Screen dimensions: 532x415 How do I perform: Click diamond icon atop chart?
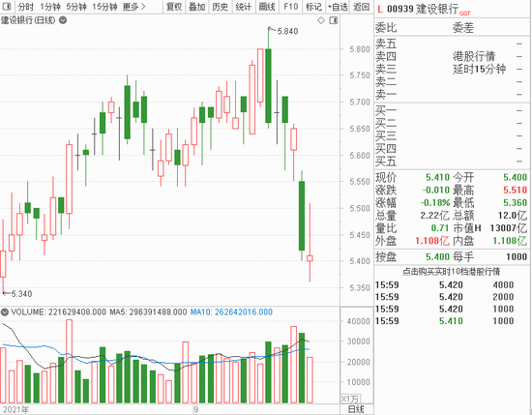click(321, 20)
